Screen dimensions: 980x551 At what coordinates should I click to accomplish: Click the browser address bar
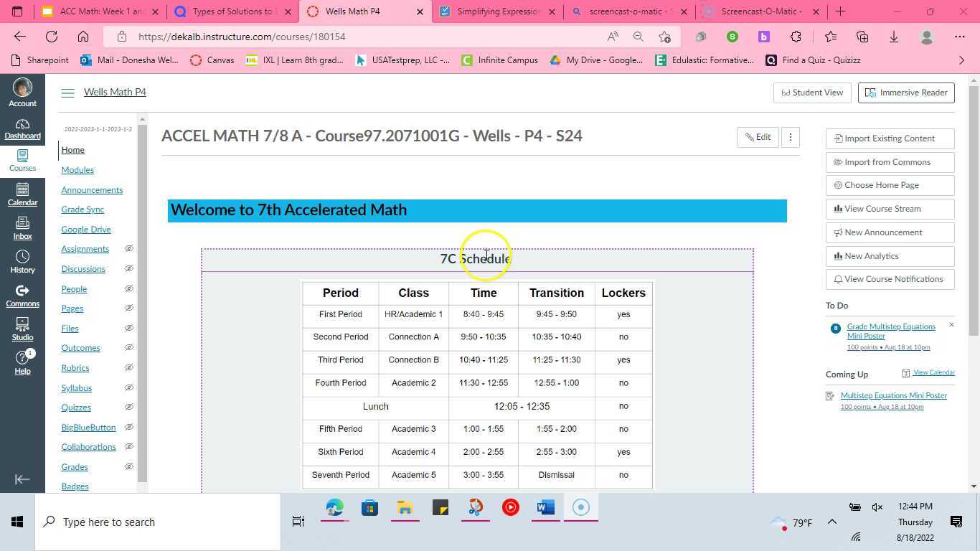pyautogui.click(x=359, y=37)
